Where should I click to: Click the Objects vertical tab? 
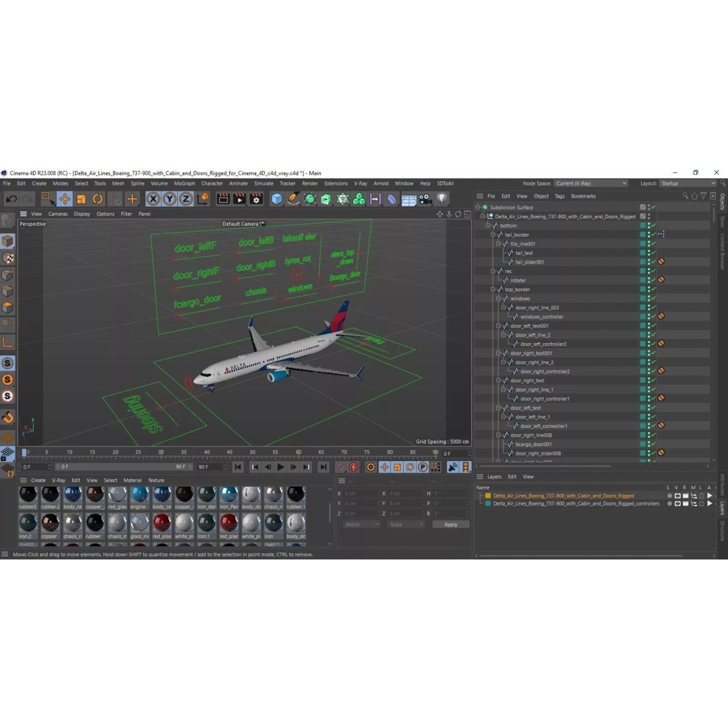(723, 202)
